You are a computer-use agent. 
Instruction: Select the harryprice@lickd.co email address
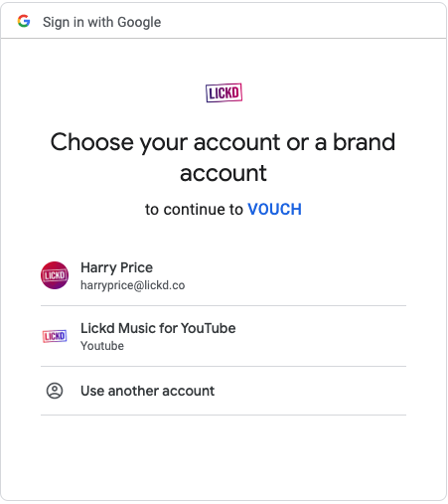(x=133, y=285)
